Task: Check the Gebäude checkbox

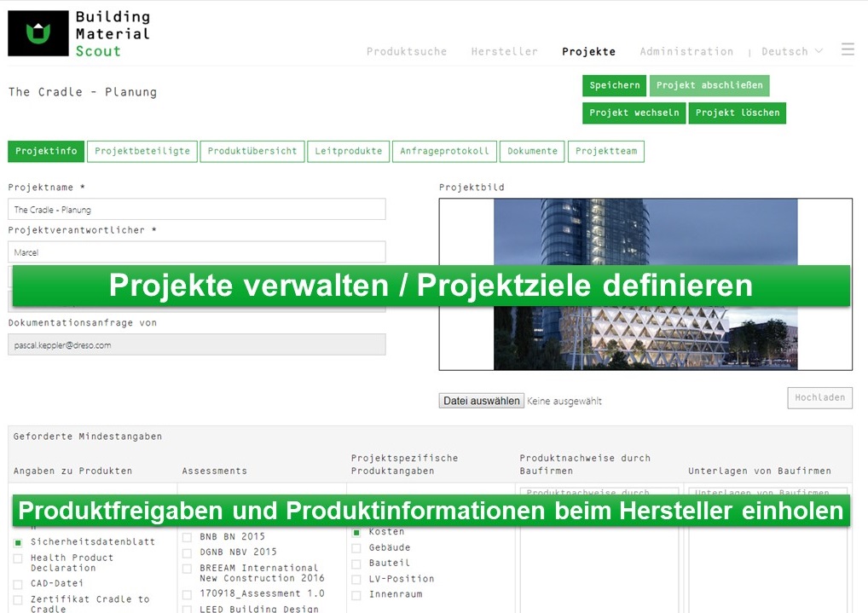Action: point(356,548)
